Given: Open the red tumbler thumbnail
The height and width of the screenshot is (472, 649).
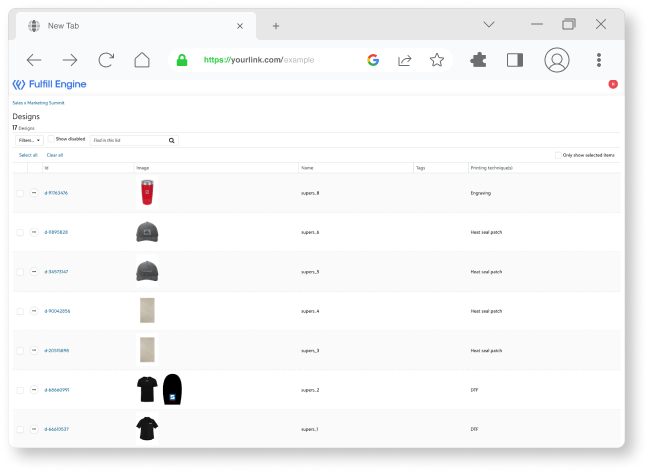Looking at the screenshot, I should [147, 192].
